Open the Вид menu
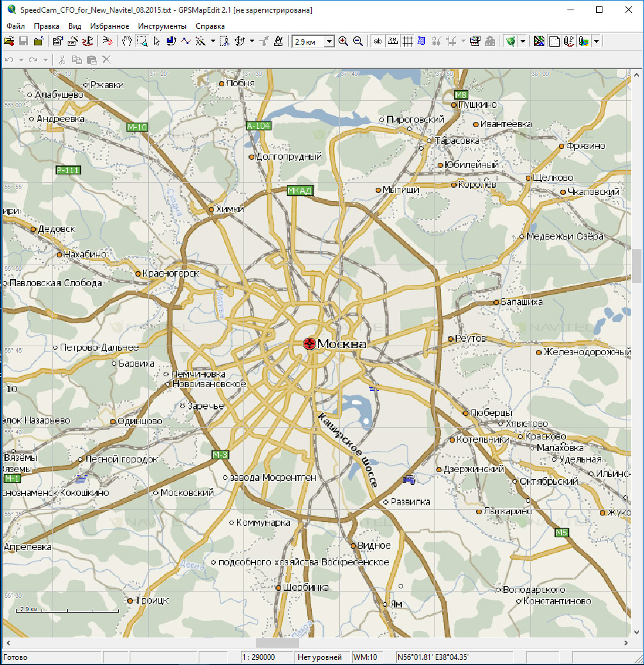Image resolution: width=644 pixels, height=665 pixels. [x=75, y=26]
